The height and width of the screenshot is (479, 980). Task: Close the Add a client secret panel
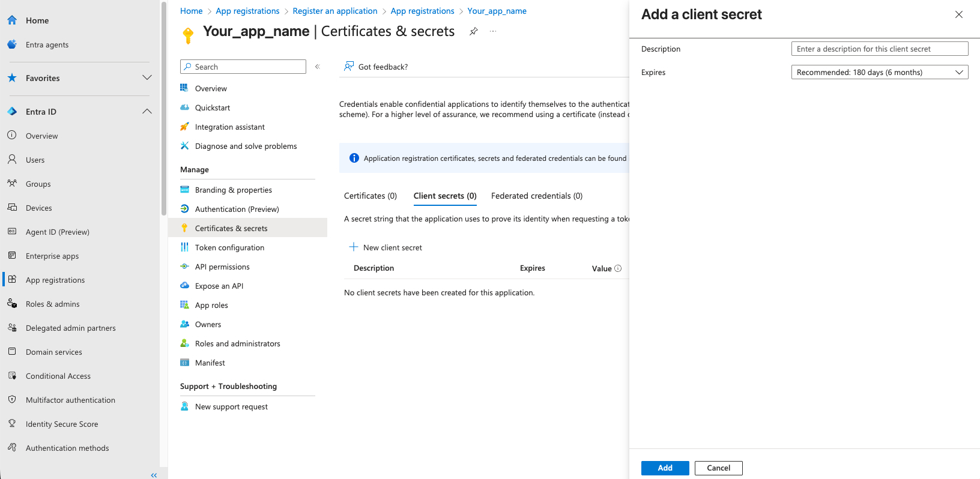click(x=958, y=14)
